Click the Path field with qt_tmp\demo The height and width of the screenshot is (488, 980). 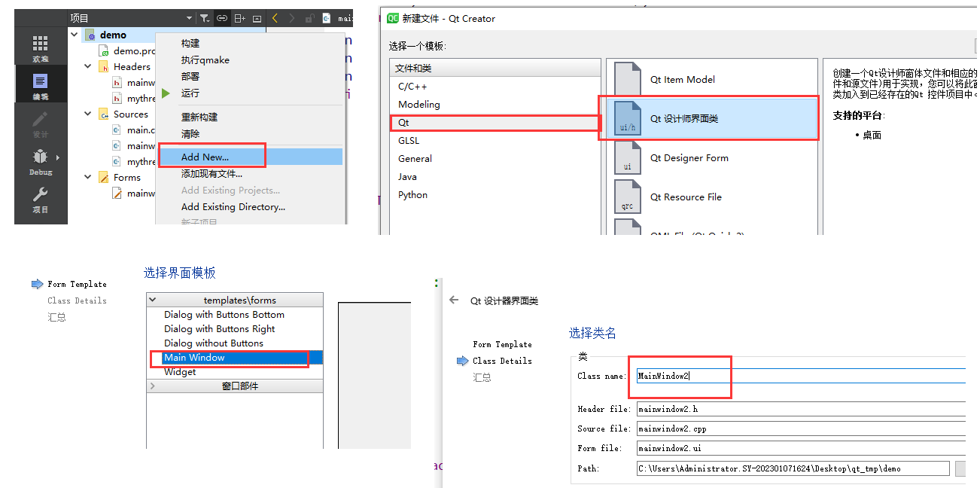pyautogui.click(x=793, y=468)
